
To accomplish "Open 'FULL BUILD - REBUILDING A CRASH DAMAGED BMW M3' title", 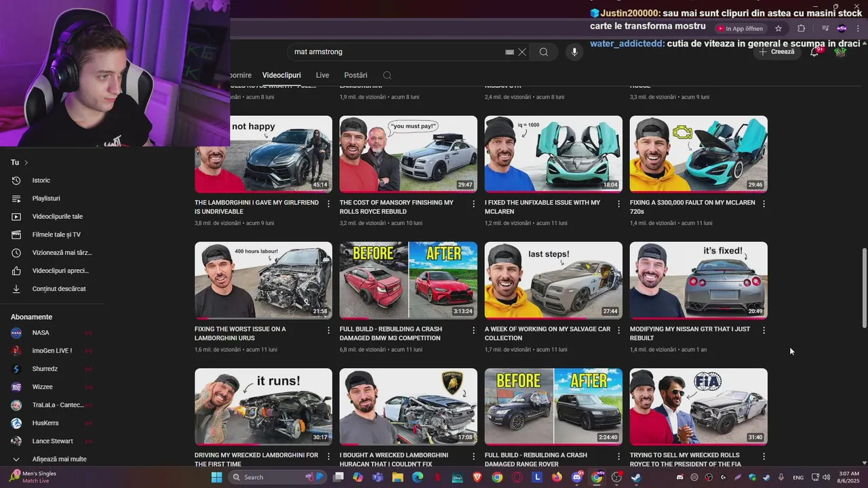I will 391,333.
